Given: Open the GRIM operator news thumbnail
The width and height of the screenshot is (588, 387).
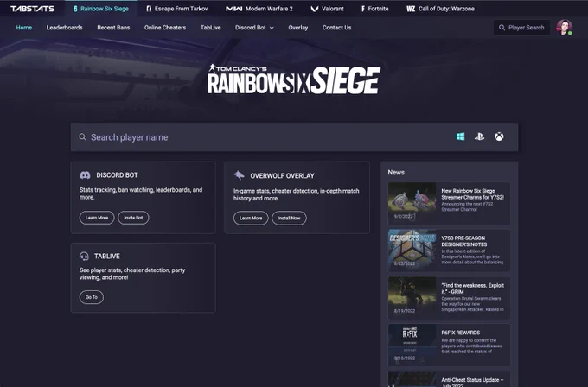Looking at the screenshot, I should pos(412,297).
